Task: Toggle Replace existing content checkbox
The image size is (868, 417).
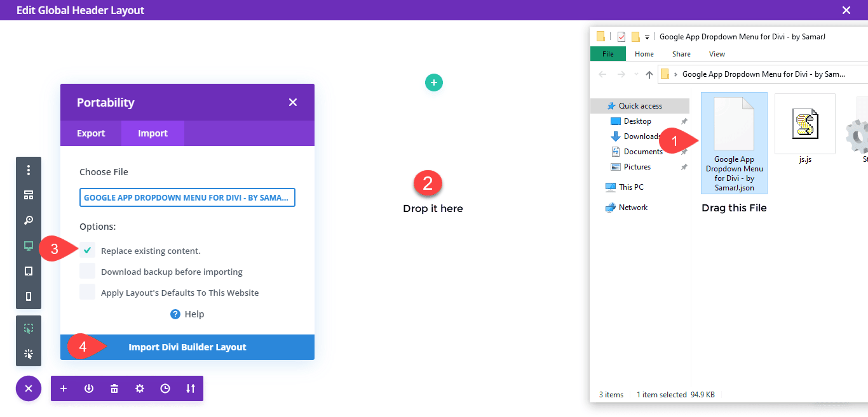Action: (x=87, y=250)
